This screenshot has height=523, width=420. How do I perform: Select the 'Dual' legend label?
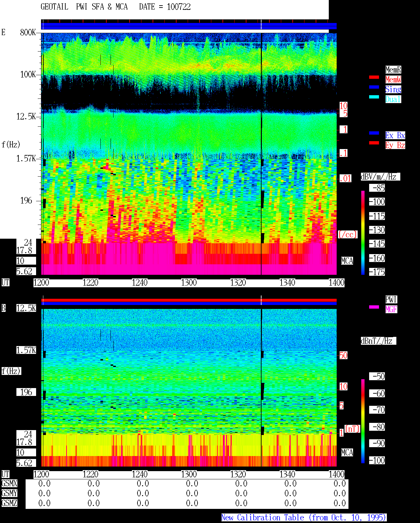(393, 99)
